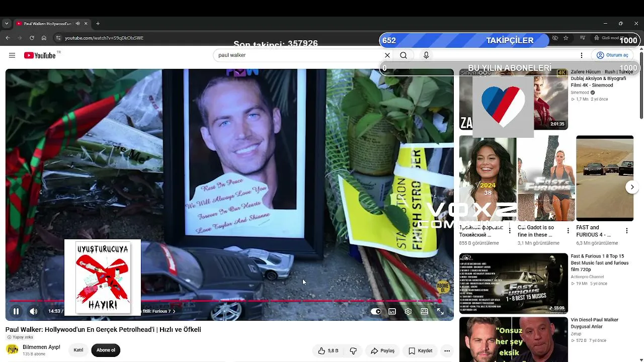Like the video (5,8 B)
Viewport: 644px width, 362px height.
tap(328, 351)
